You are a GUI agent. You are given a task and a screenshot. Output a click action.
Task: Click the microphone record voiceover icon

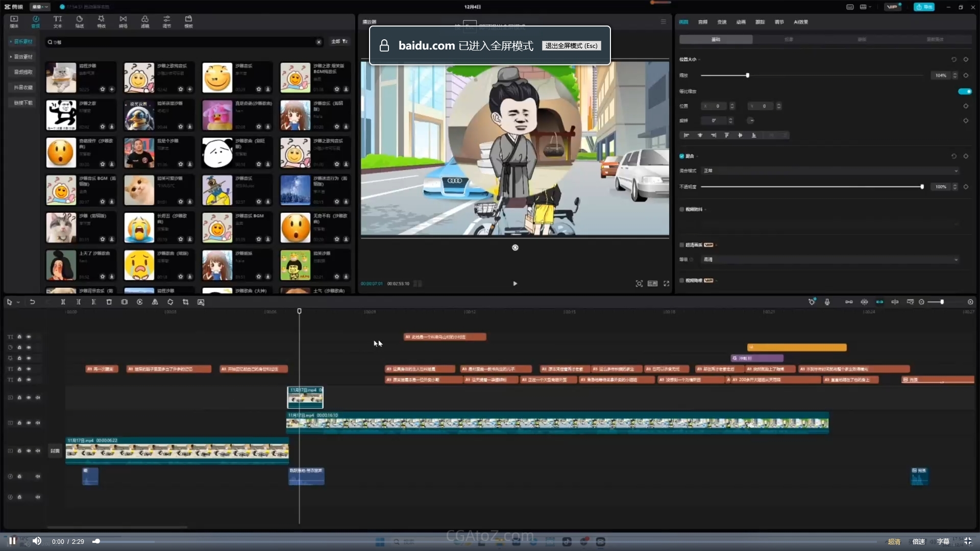827,302
